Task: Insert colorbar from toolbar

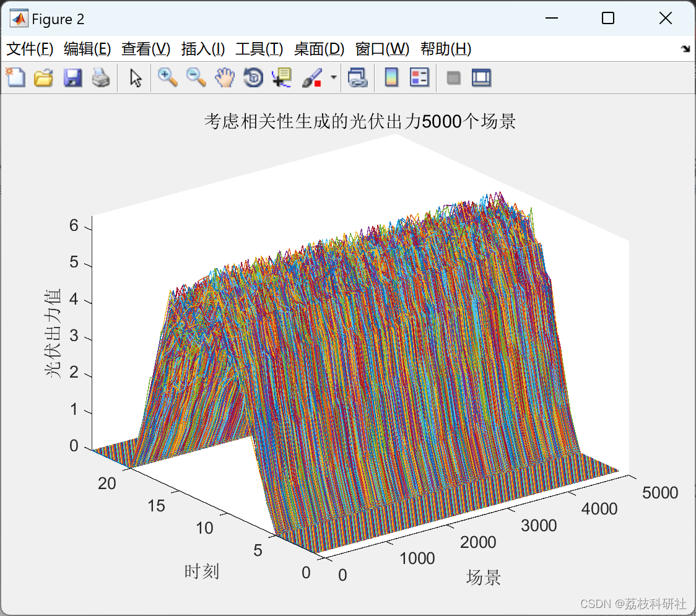Action: [391, 77]
